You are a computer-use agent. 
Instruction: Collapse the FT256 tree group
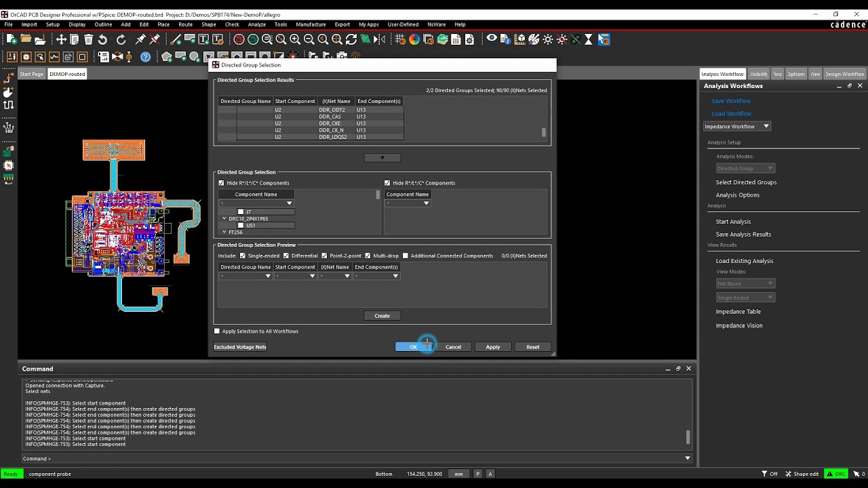224,232
